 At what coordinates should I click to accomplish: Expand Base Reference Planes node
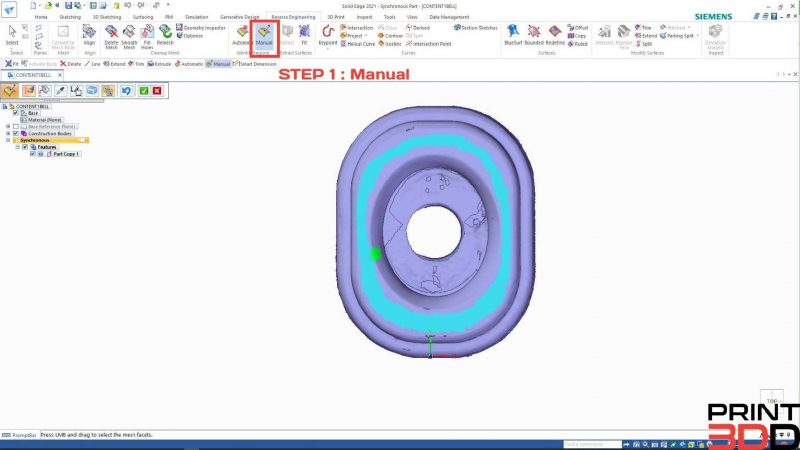(x=8, y=126)
